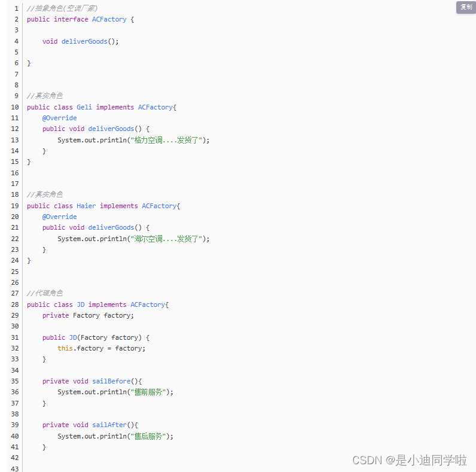Screen dimensions: 476x472
Task: Click the println '格力空调....发货了' line
Action: 133,140
